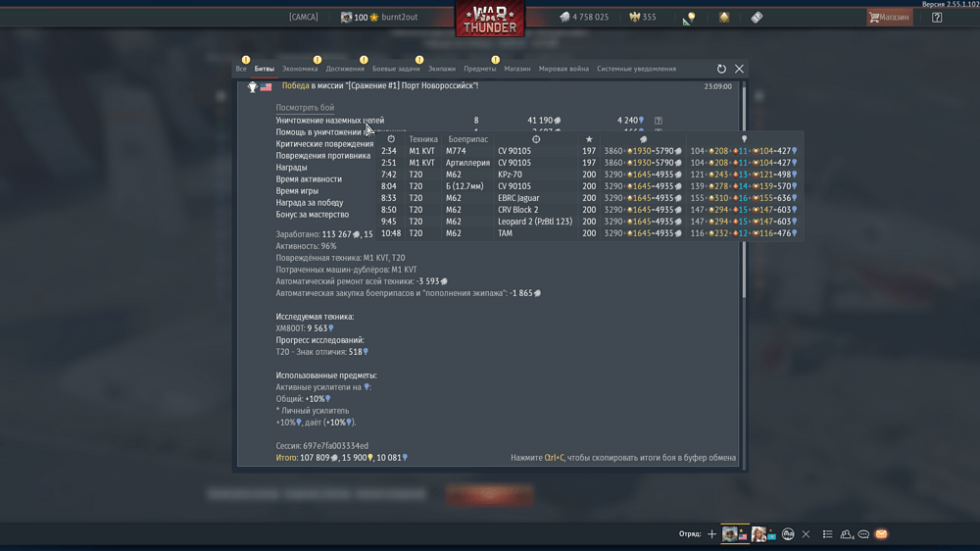Click the Silver Lions balance 4 758 025

click(x=584, y=17)
